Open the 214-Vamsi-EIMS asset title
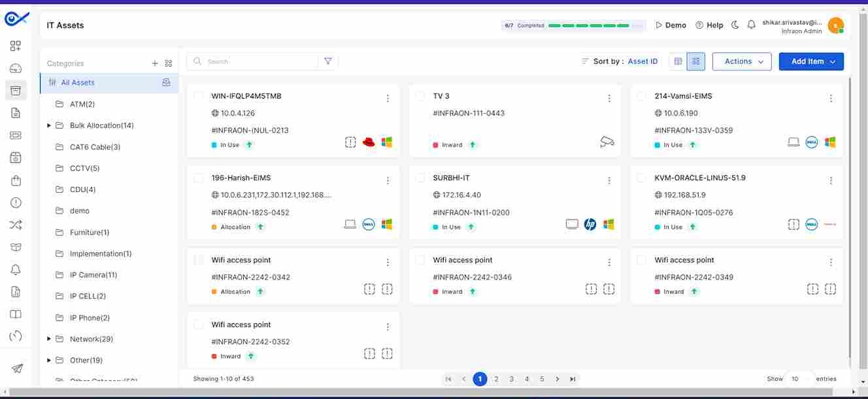This screenshot has width=868, height=399. tap(683, 96)
